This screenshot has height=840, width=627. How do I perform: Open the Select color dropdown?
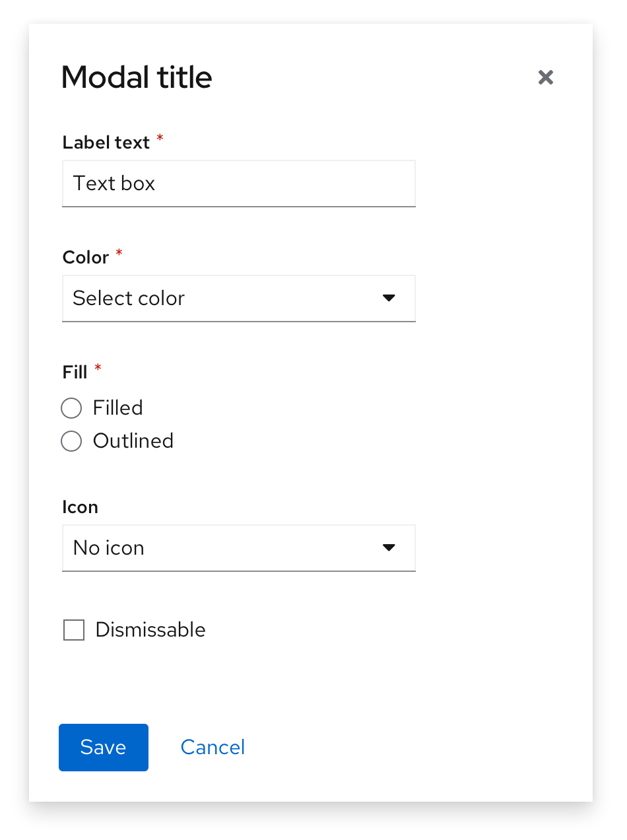click(x=239, y=298)
